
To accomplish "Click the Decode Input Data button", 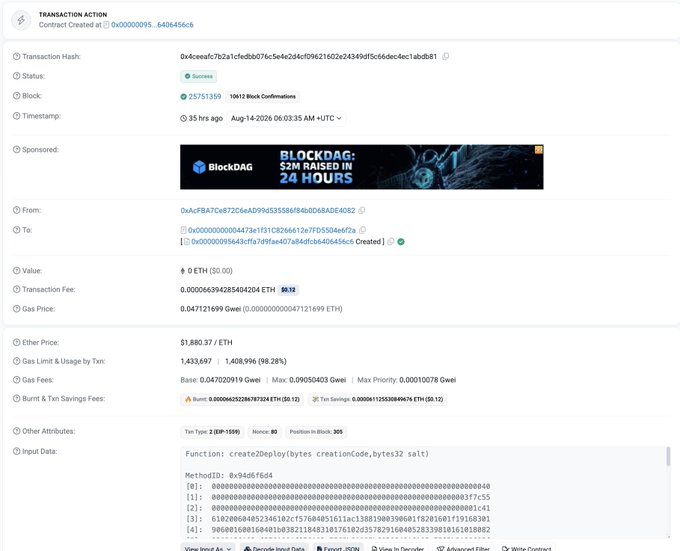I will (x=274, y=548).
